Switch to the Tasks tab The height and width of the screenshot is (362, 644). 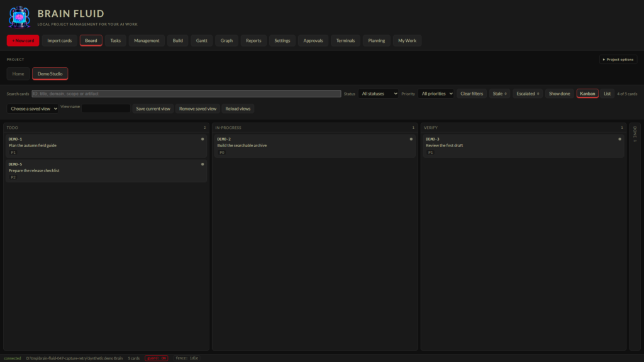[116, 41]
